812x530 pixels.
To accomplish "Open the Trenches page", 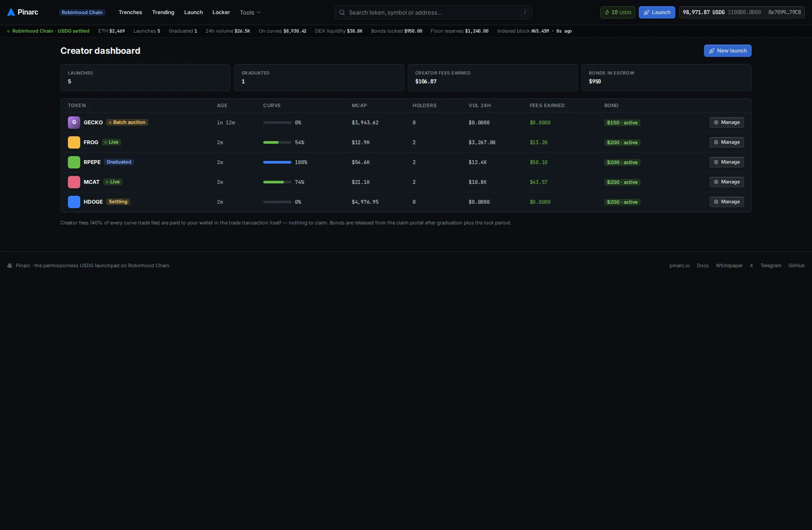I will pyautogui.click(x=130, y=12).
